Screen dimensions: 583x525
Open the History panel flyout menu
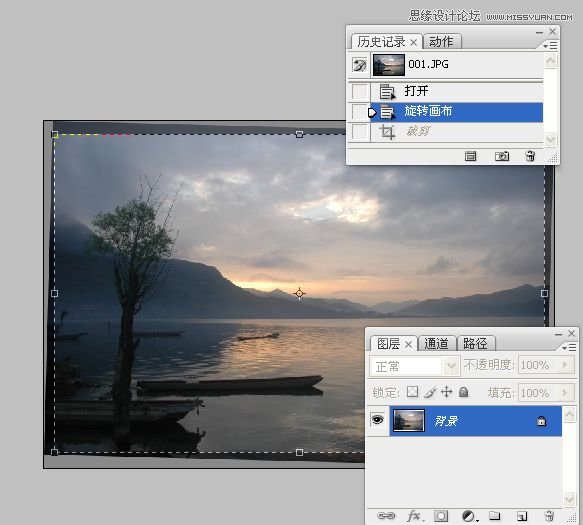(x=550, y=45)
